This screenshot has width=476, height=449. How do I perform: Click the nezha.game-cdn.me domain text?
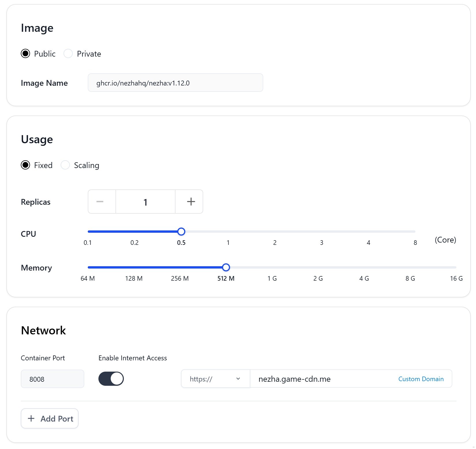294,379
